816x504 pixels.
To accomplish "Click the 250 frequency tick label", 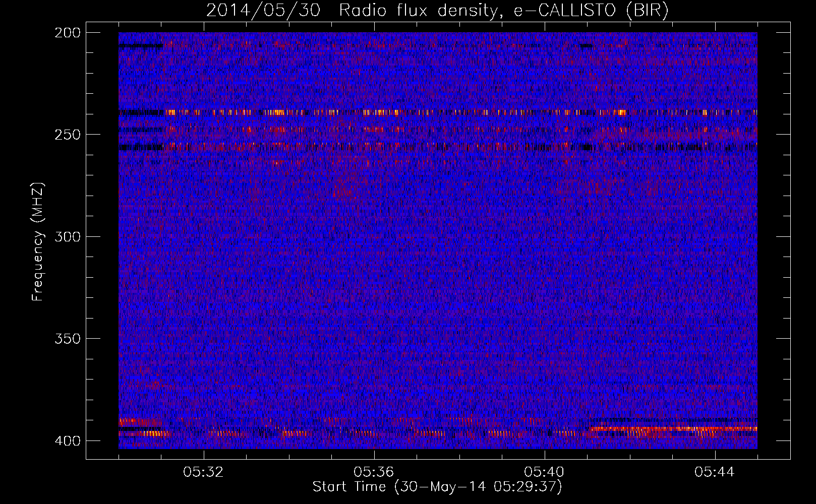I will pos(68,135).
